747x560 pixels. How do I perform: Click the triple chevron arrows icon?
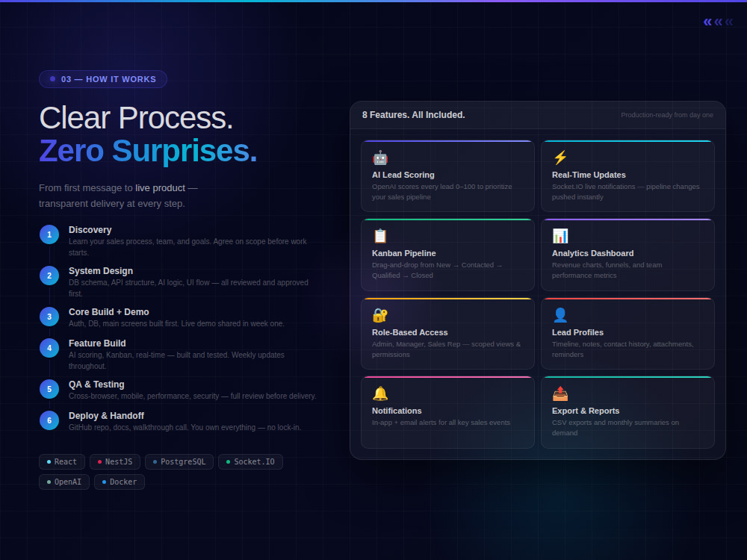point(718,22)
